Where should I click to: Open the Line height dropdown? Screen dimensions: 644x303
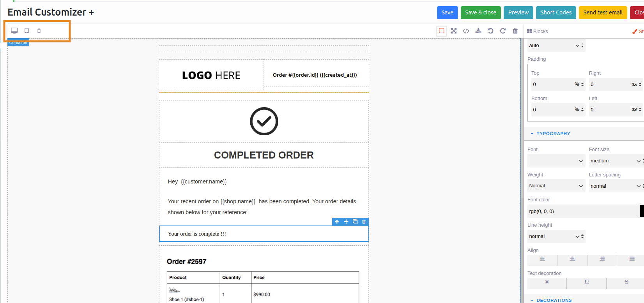click(556, 236)
